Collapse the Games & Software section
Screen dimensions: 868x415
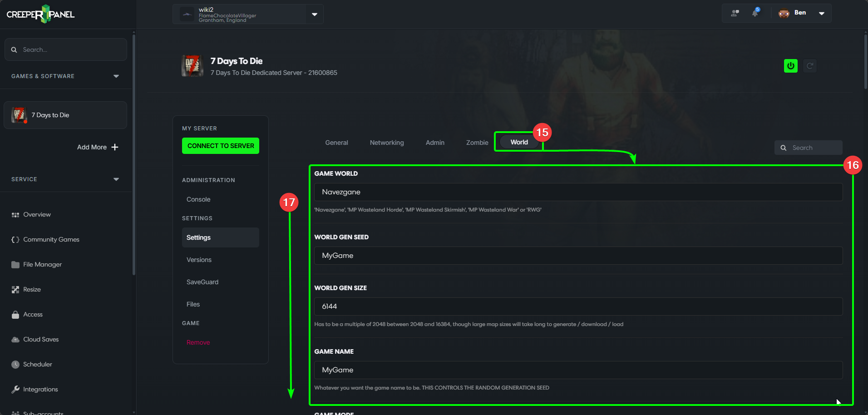[116, 76]
